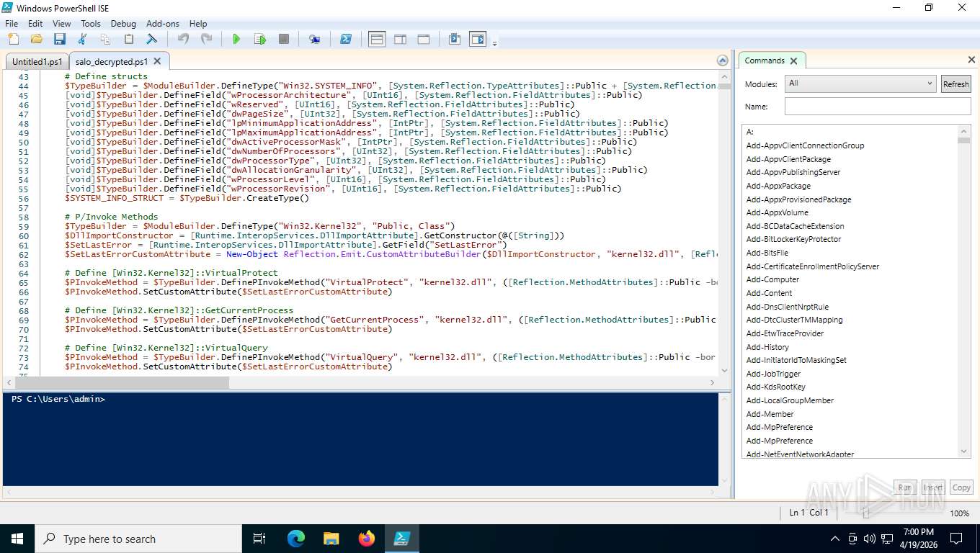Select Add-AppxPackage in commands list
This screenshot has width=980, height=553.
coord(778,186)
